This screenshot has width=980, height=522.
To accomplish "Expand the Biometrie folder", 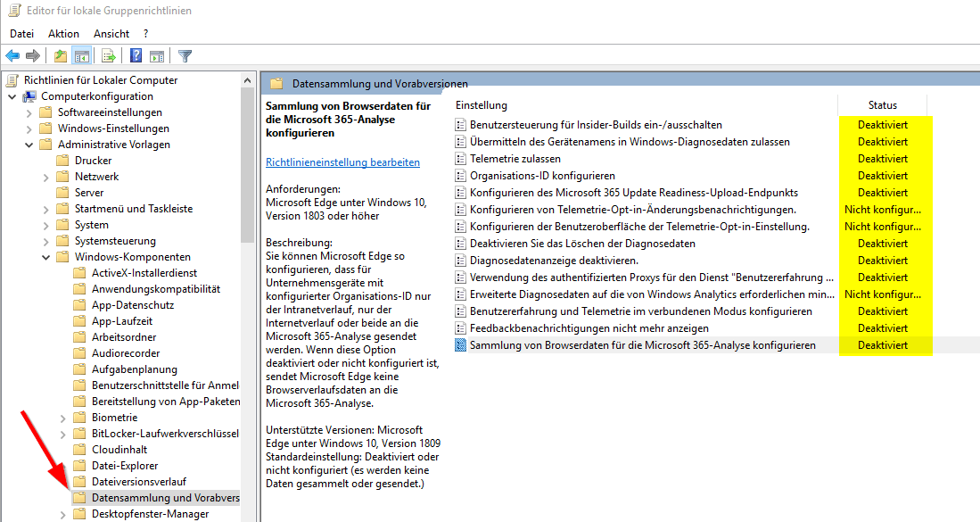I will (x=62, y=418).
